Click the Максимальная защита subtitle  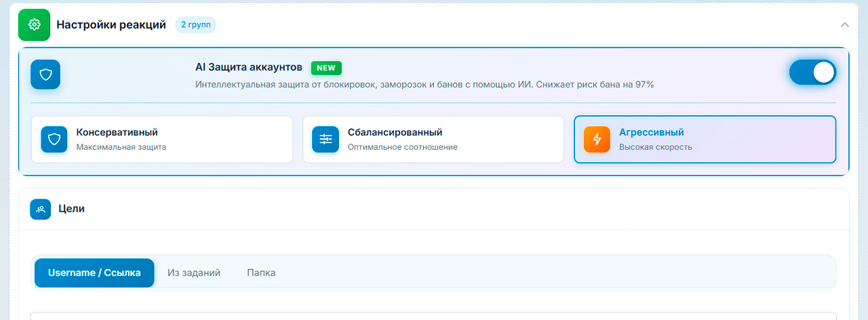coord(121,146)
